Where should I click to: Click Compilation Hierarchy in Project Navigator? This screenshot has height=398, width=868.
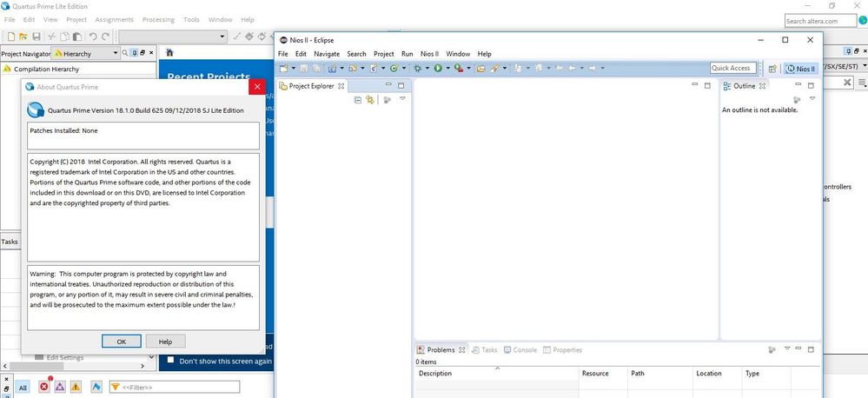pos(47,70)
